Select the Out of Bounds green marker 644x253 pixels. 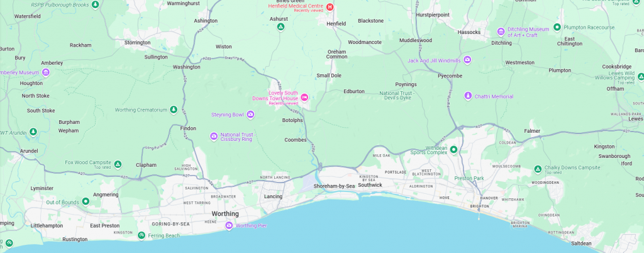pyautogui.click(x=86, y=201)
